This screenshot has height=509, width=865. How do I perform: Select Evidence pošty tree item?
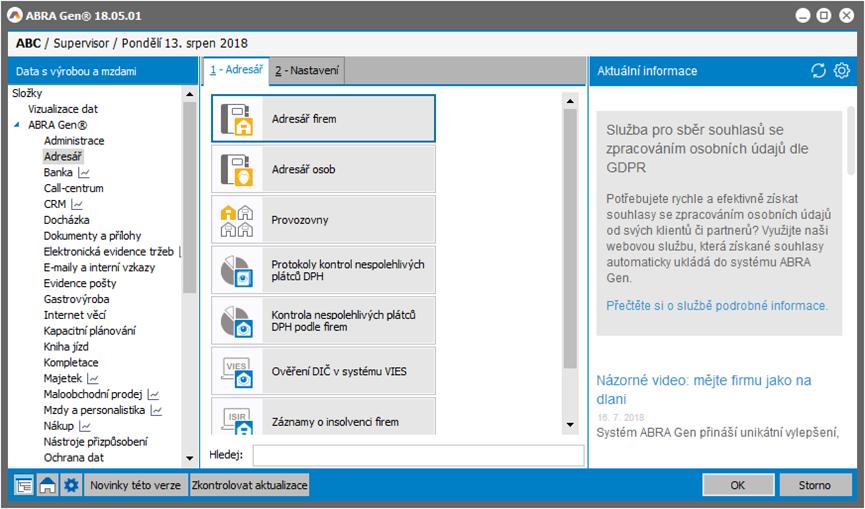coord(80,283)
